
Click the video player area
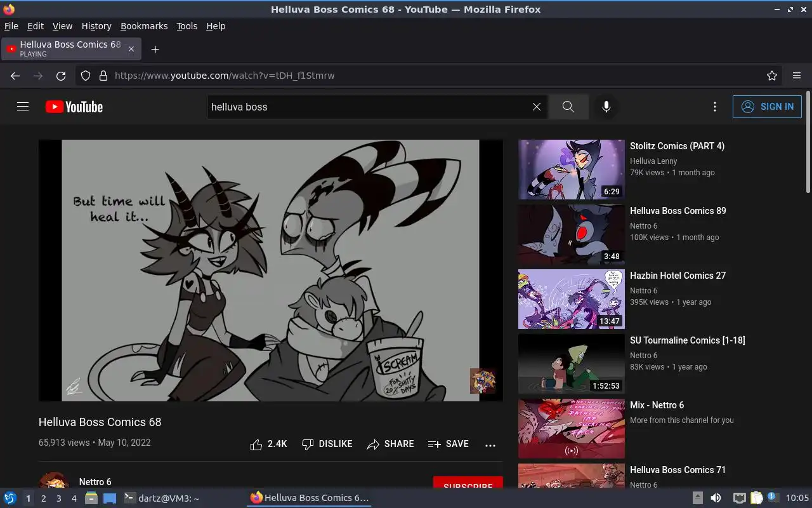coord(270,270)
